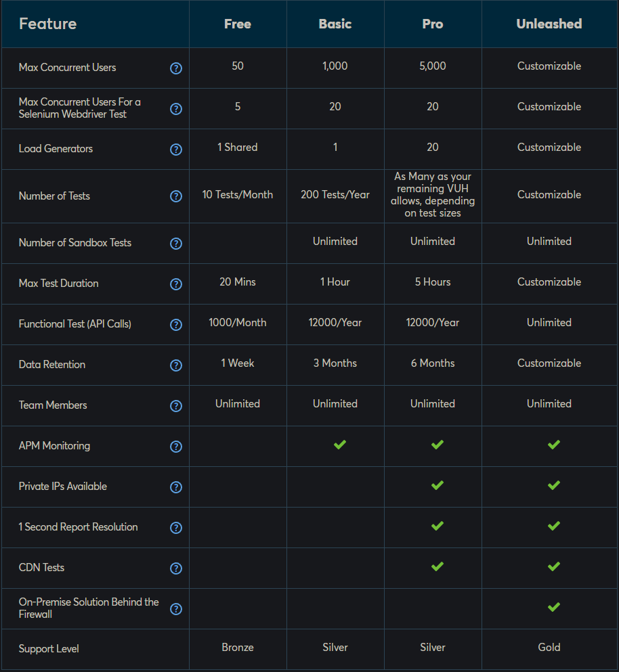Open 1 Second Report Resolution help
This screenshot has width=619, height=672.
[176, 528]
